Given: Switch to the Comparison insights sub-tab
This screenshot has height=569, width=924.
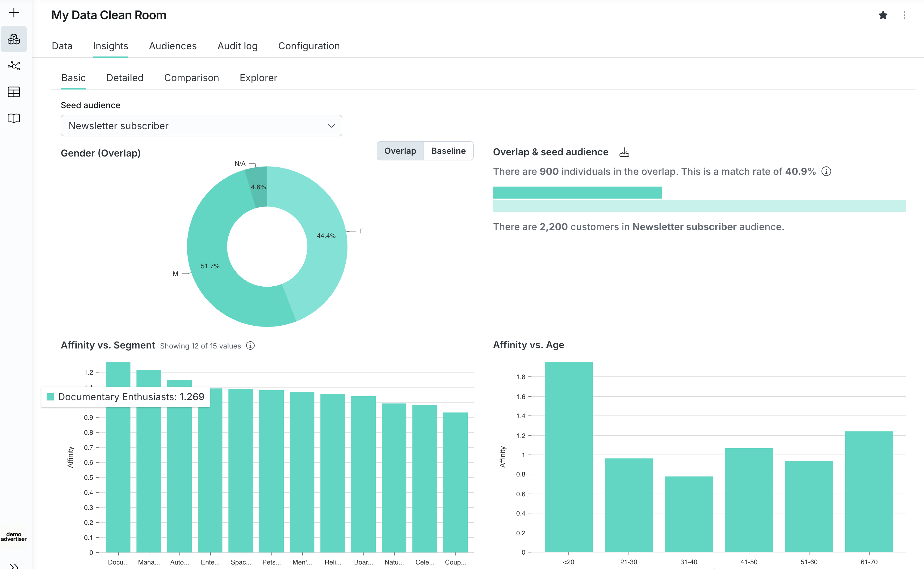Looking at the screenshot, I should click(x=191, y=78).
